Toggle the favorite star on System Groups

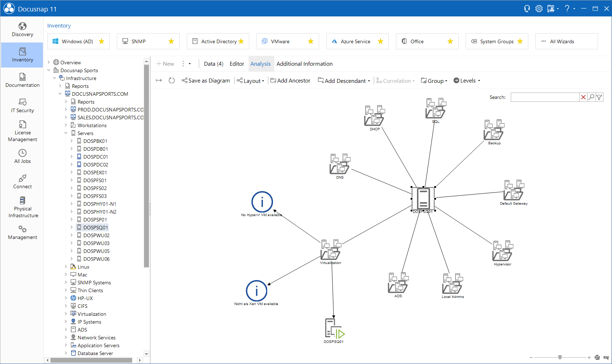[520, 41]
